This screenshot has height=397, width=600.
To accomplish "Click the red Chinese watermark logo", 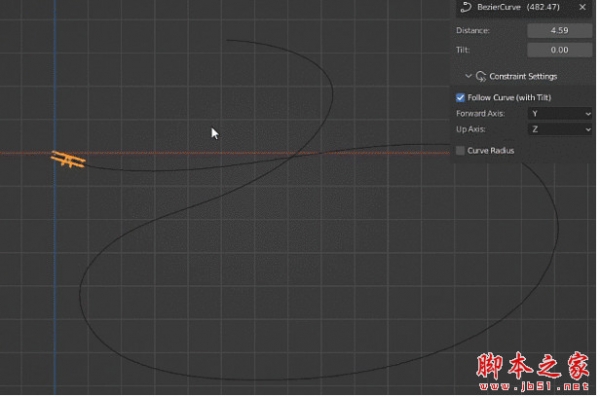I will 533,366.
